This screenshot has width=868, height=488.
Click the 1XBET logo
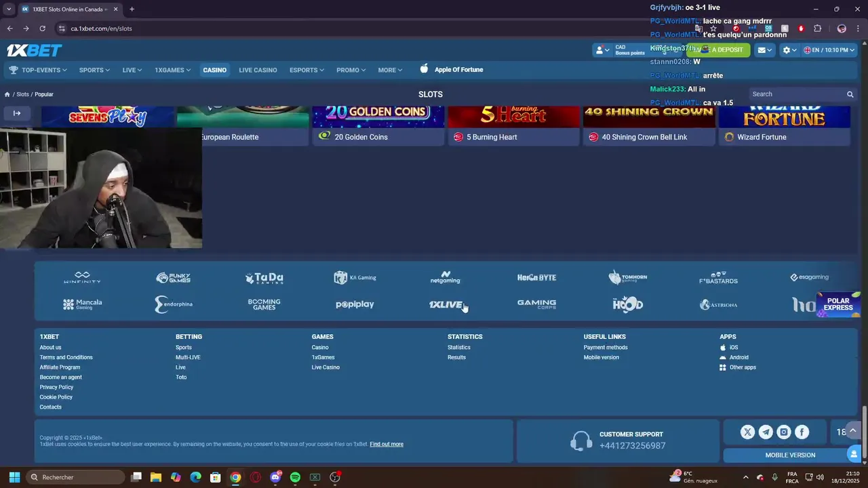[34, 50]
